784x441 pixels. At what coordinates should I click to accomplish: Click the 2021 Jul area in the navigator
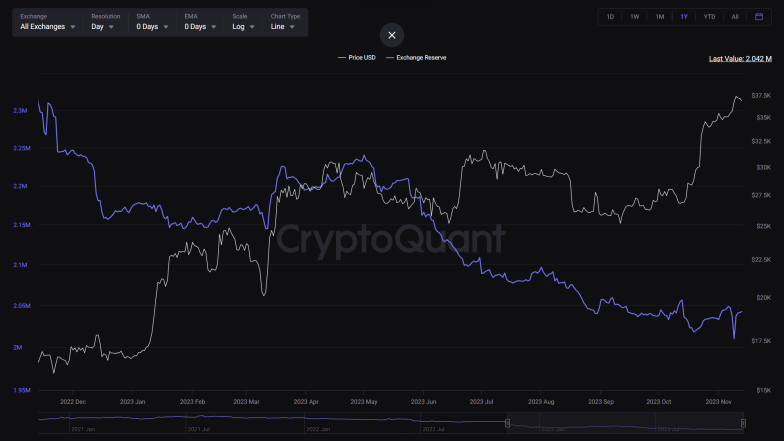[198, 429]
